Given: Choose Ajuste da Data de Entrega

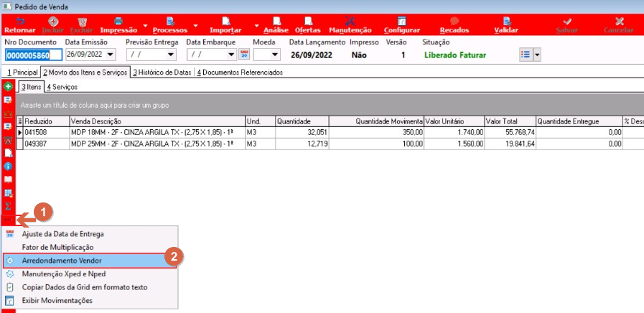Looking at the screenshot, I should click(x=90, y=234).
